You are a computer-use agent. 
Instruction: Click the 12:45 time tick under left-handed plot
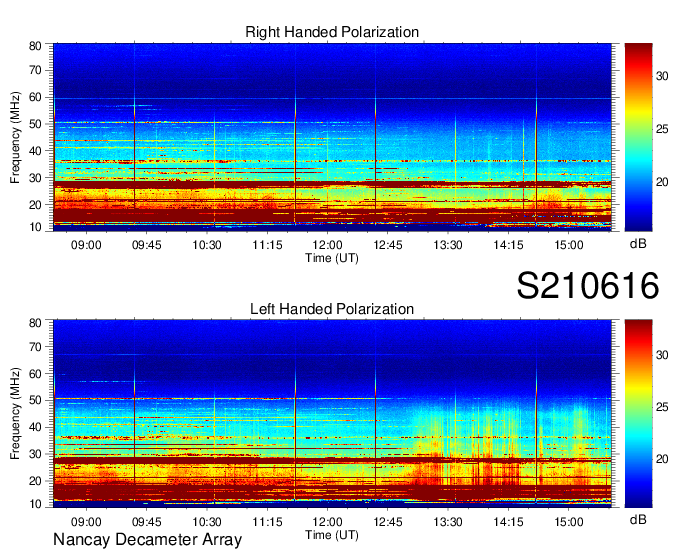(x=388, y=522)
